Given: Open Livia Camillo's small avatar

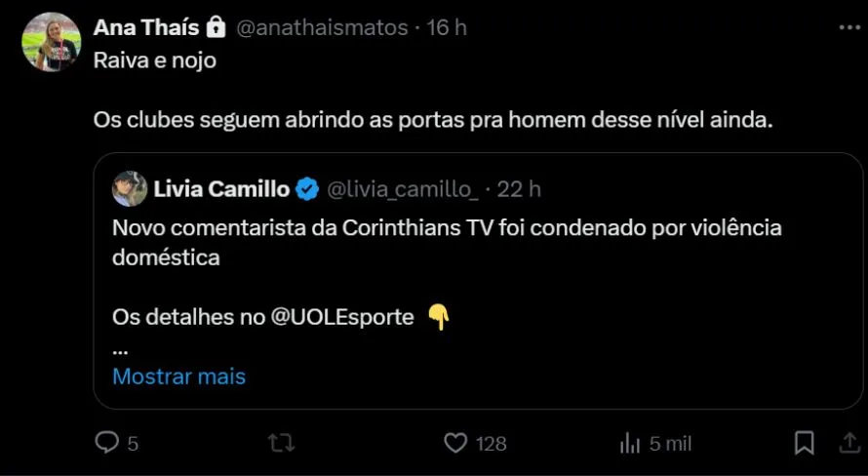Looking at the screenshot, I should point(129,188).
